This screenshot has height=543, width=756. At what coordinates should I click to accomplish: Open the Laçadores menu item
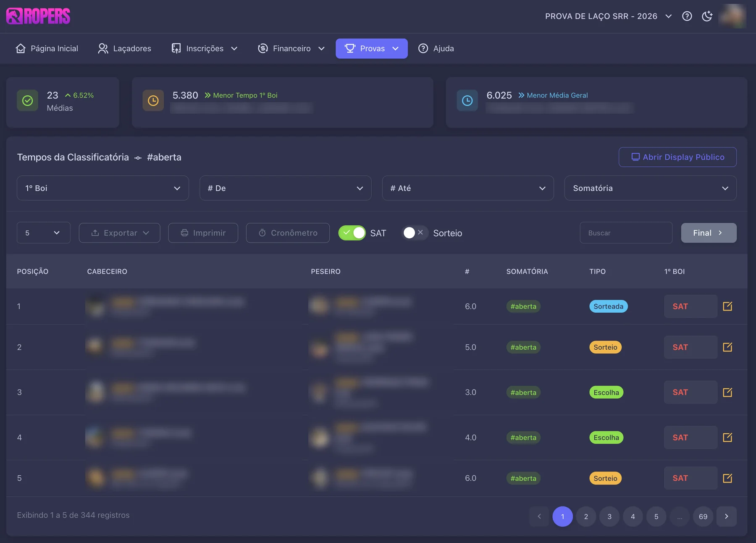(x=124, y=48)
